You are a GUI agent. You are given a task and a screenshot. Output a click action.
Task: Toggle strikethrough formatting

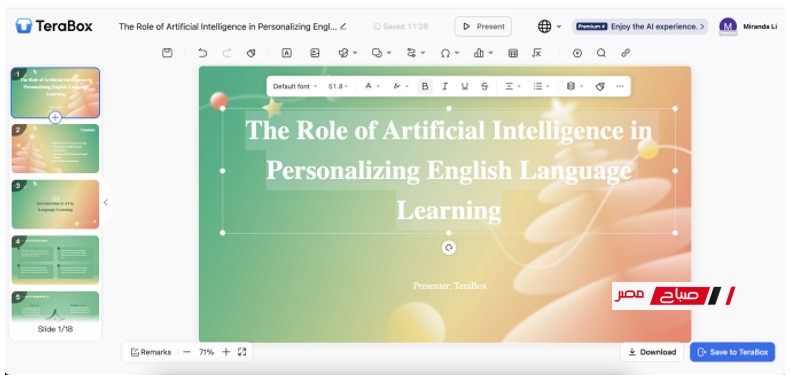(x=484, y=86)
